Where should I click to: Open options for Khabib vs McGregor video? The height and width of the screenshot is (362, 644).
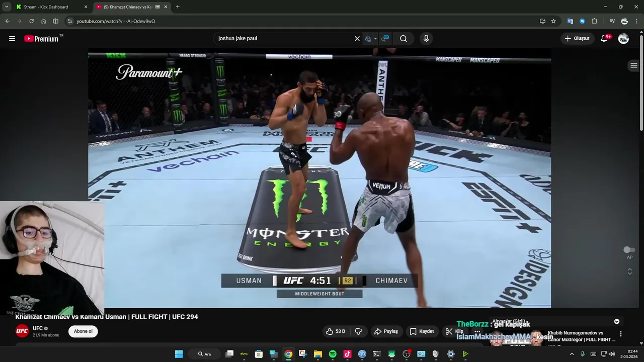620,334
